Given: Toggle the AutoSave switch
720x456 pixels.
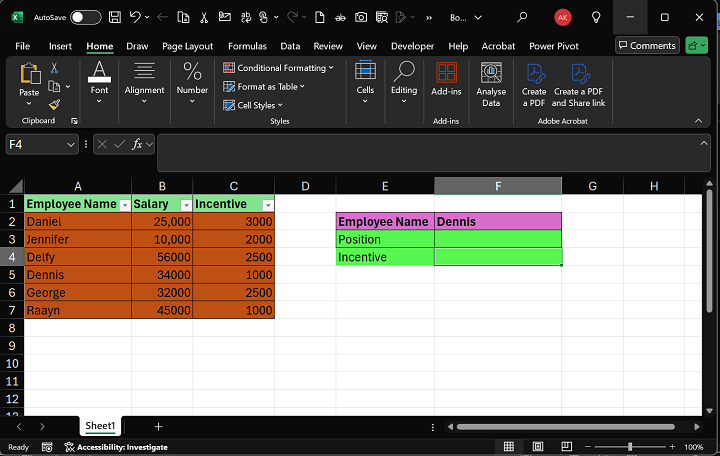Looking at the screenshot, I should (x=84, y=17).
